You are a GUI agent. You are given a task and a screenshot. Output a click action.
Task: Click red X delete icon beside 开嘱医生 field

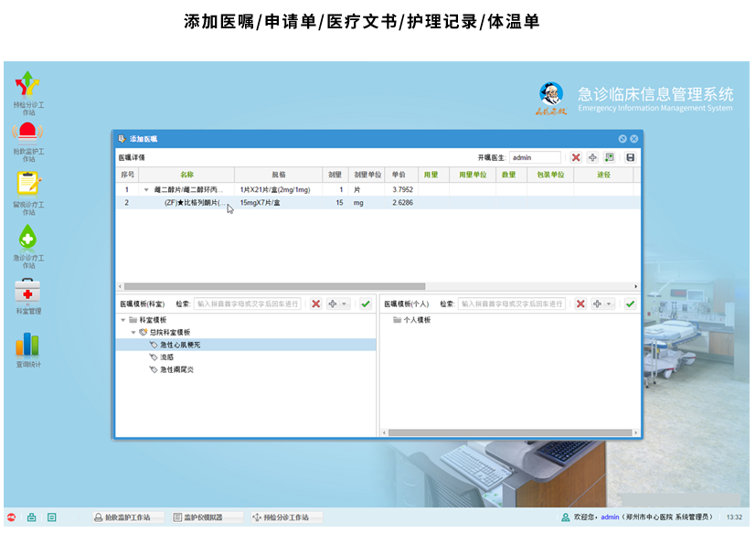(x=575, y=158)
